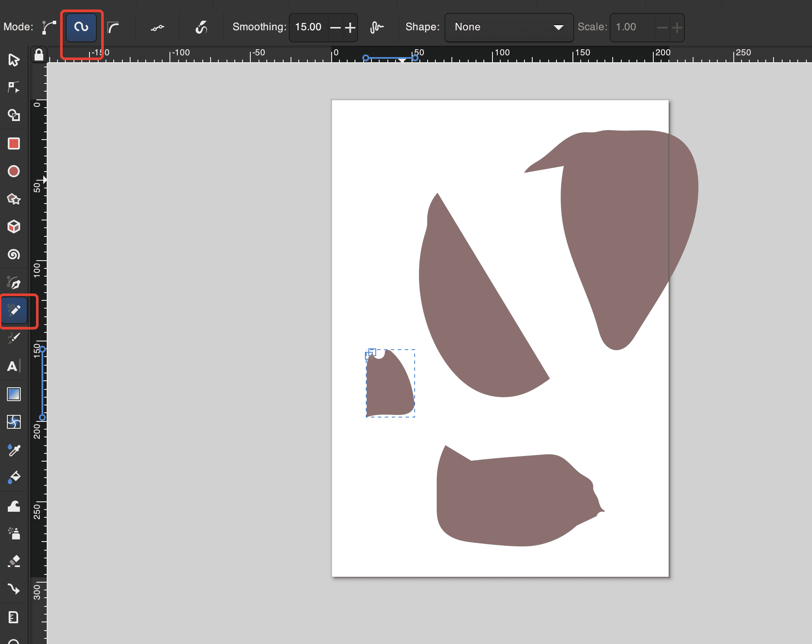812x644 pixels.
Task: Decrease Smoothing with minus button
Action: 336,28
